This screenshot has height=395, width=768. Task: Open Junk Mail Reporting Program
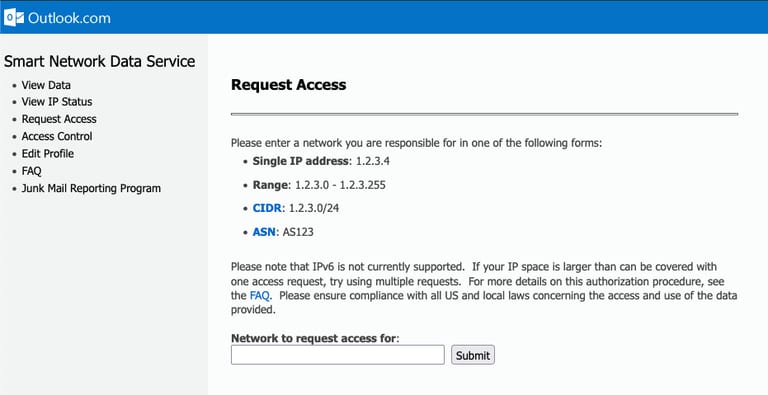(91, 188)
